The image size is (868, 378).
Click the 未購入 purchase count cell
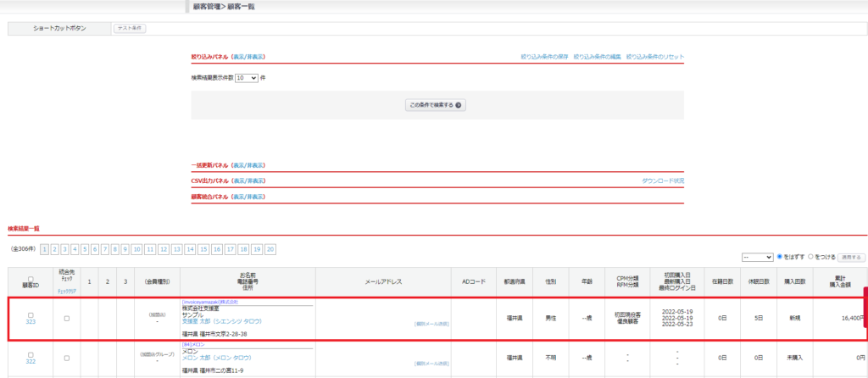[795, 358]
